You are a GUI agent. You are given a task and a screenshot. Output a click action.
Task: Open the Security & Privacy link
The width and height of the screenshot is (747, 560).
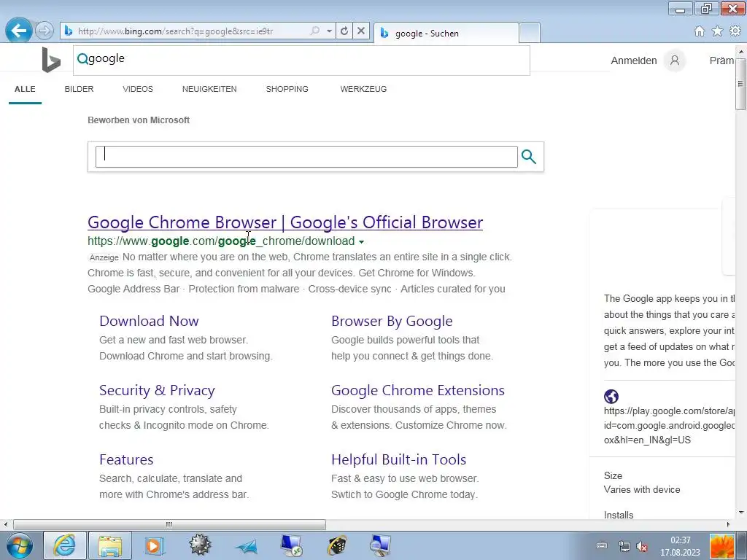[157, 391]
